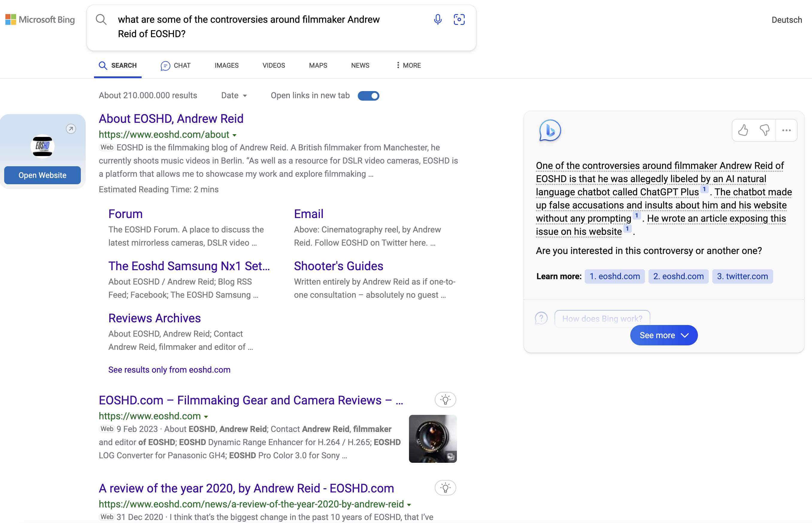The image size is (812, 523).
Task: Click the https://www.eoshd.com/about URL
Action: tap(164, 134)
